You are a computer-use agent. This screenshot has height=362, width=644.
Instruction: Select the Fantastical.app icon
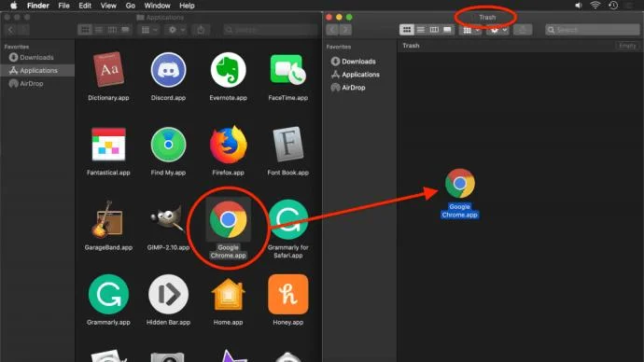click(x=108, y=145)
